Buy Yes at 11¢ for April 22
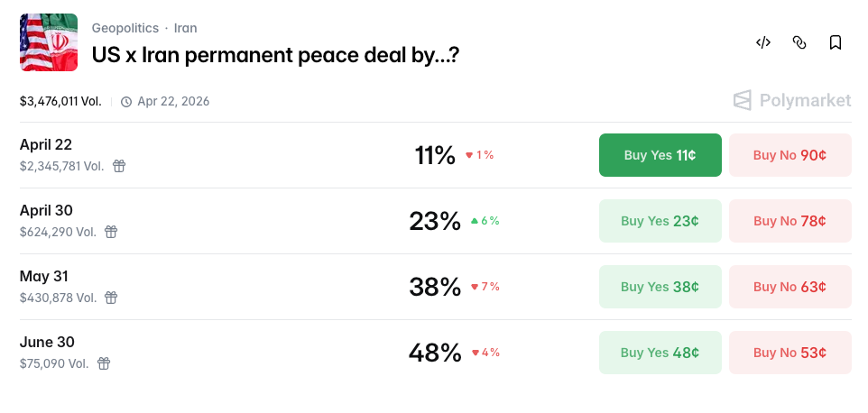 [x=660, y=155]
